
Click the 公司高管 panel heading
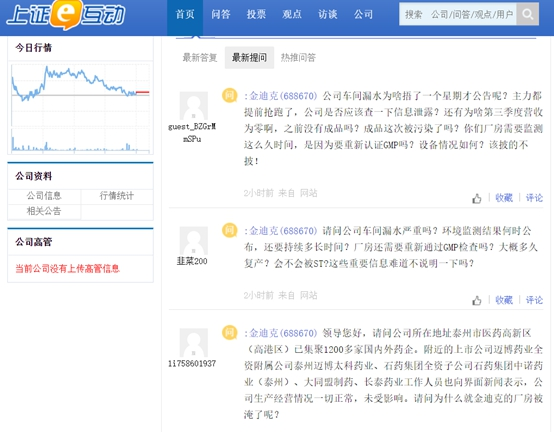coord(34,242)
